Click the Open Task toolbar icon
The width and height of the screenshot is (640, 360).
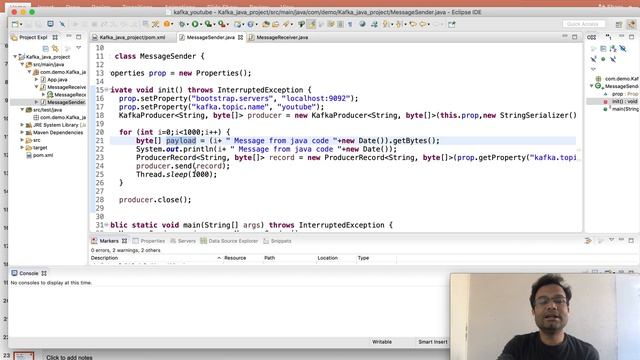pyautogui.click(x=276, y=24)
